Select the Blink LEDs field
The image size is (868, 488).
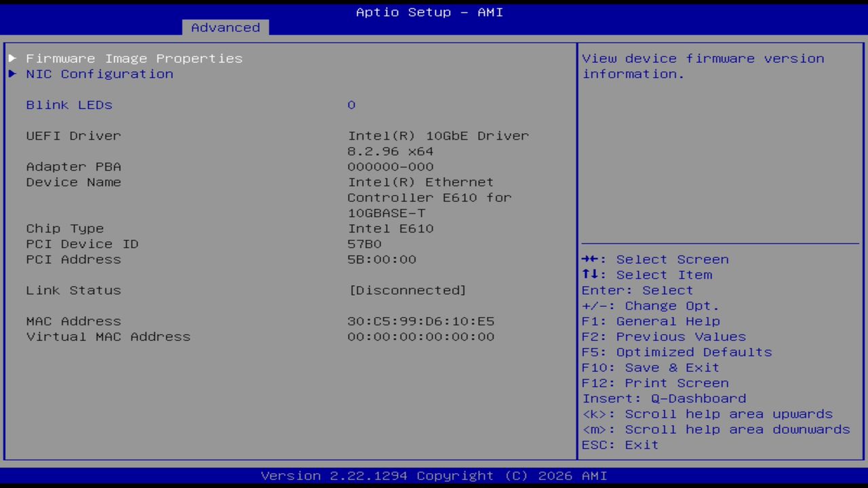(x=68, y=105)
